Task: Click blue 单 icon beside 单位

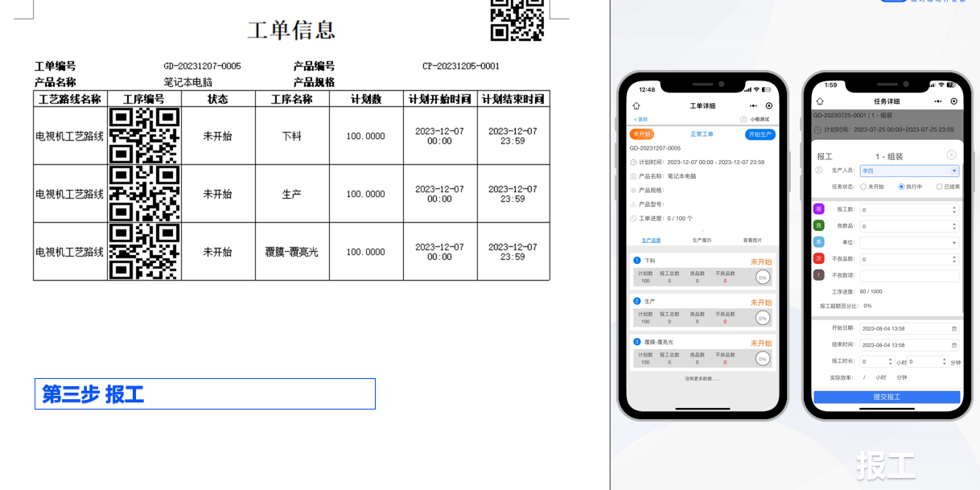Action: (x=819, y=241)
